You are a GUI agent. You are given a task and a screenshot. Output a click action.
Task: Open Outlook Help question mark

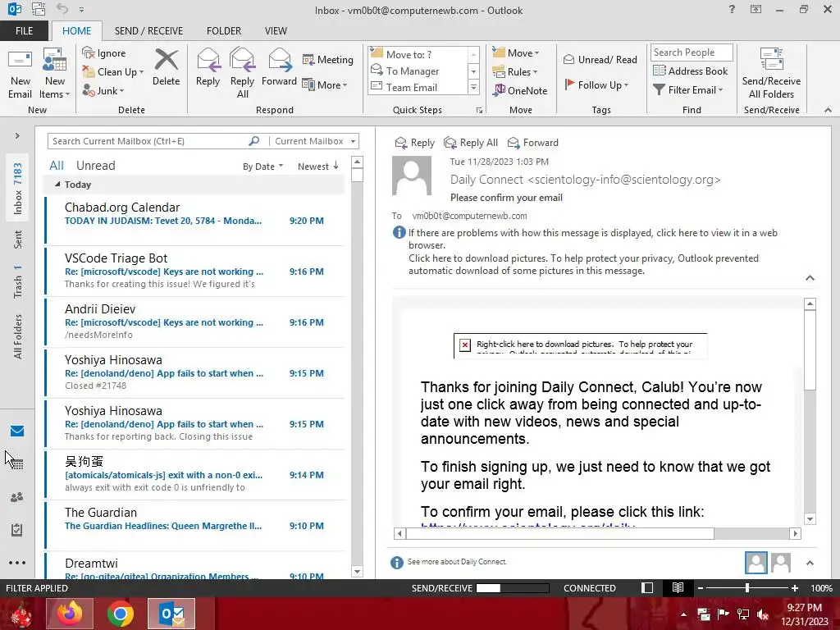[x=732, y=9]
